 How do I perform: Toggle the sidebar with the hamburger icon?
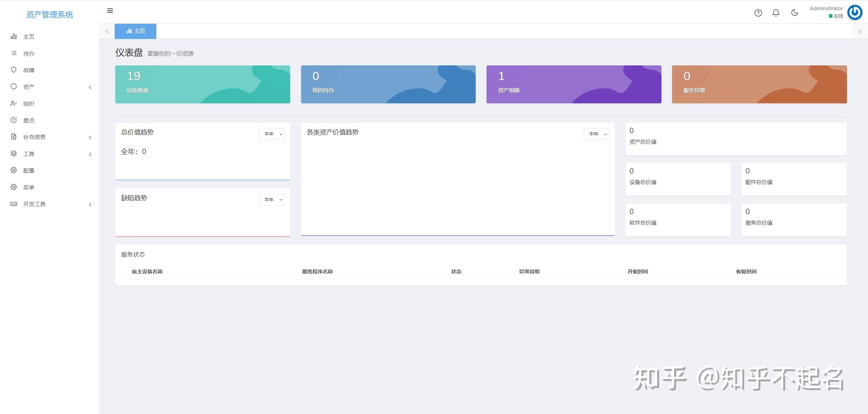point(110,11)
